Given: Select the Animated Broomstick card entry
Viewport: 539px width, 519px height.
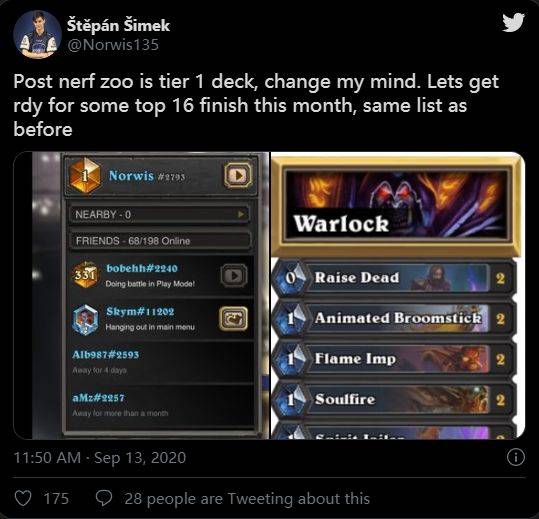Looking at the screenshot, I should [395, 318].
